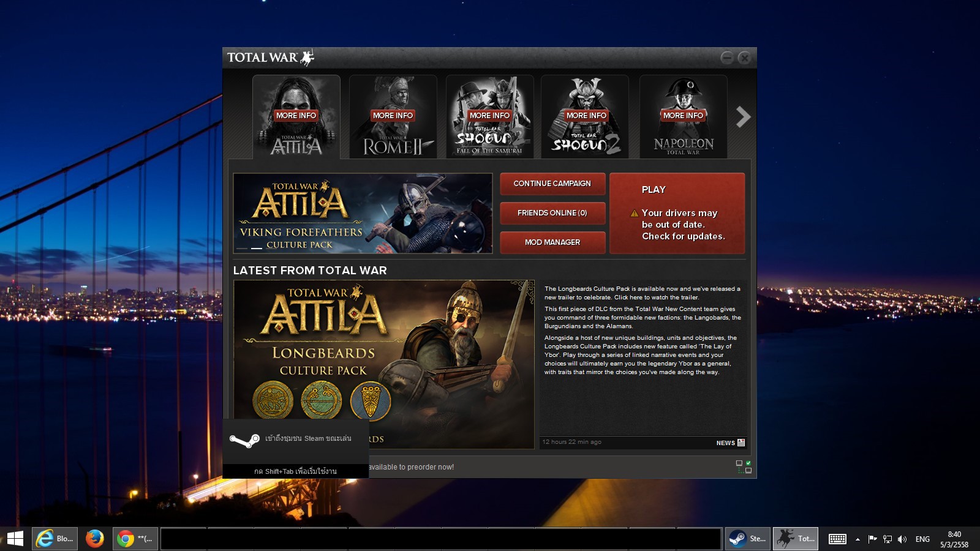Open the Windows Start button
Viewport: 980px width, 551px height.
(15, 539)
